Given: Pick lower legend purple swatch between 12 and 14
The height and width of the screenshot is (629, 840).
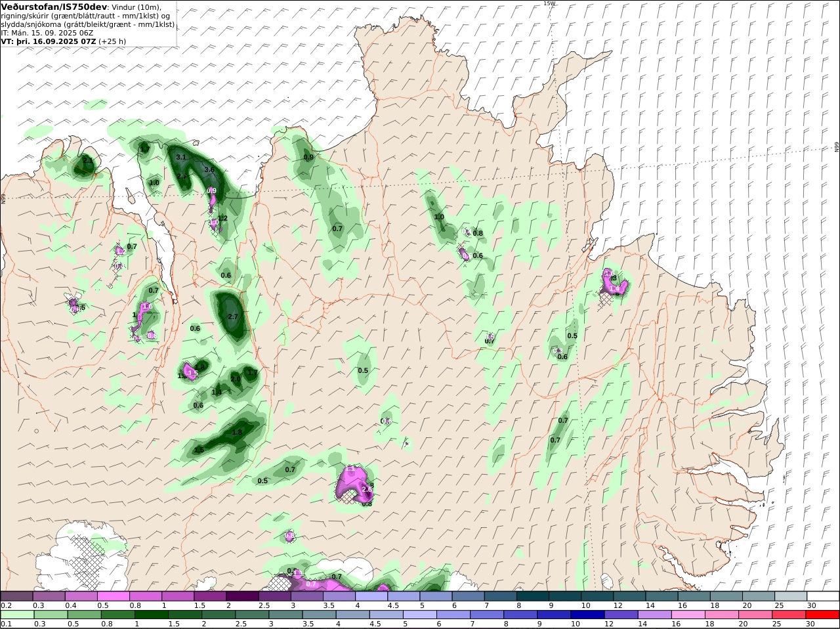Looking at the screenshot, I should click(622, 615).
